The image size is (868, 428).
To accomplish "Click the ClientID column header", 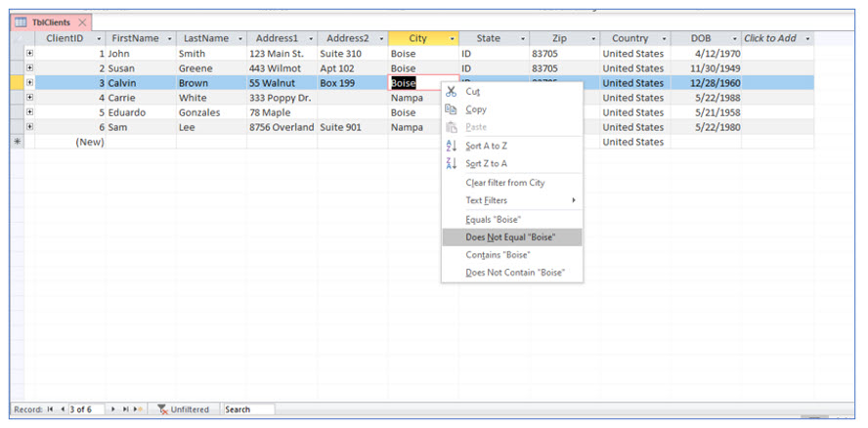I will pyautogui.click(x=69, y=39).
